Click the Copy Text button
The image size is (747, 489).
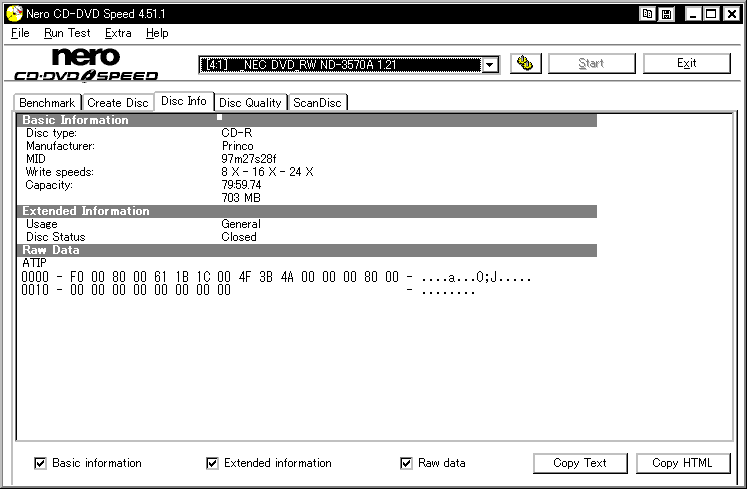(580, 463)
